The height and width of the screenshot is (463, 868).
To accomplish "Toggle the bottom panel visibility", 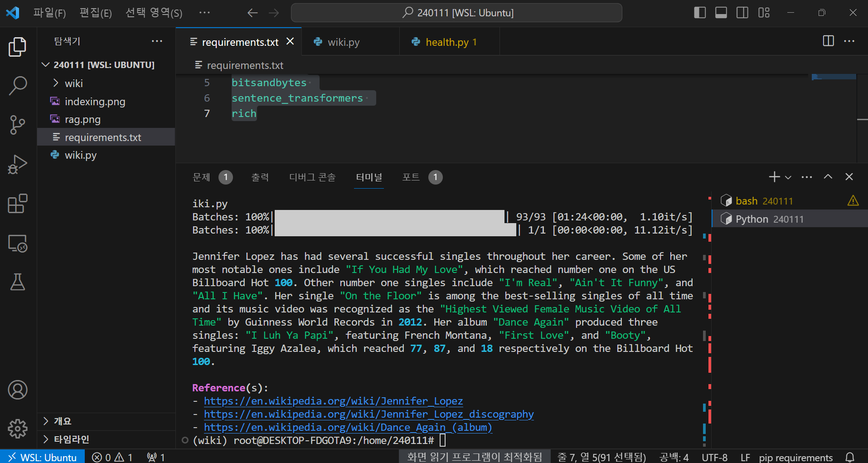I will click(721, 13).
